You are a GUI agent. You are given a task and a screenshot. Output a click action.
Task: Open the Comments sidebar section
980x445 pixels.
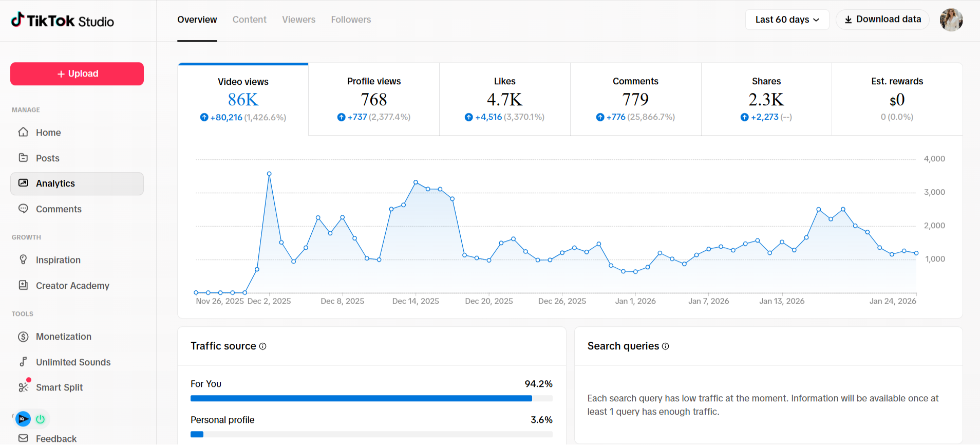click(x=59, y=209)
